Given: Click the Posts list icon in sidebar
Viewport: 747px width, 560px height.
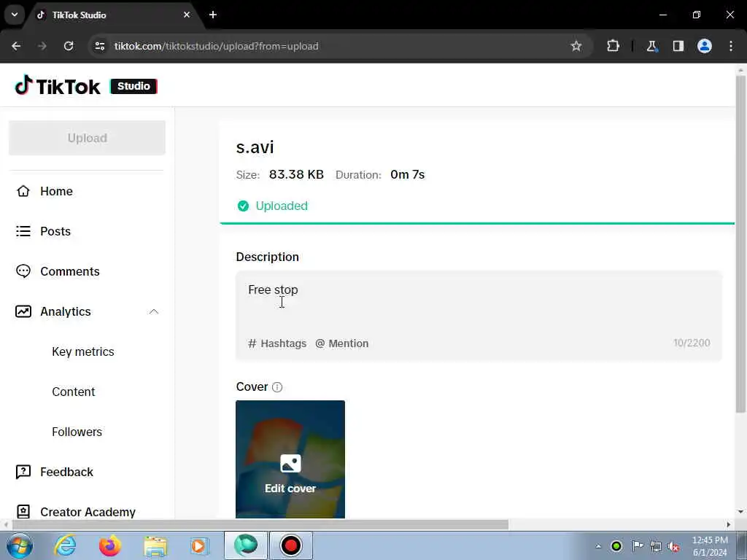Looking at the screenshot, I should point(23,231).
